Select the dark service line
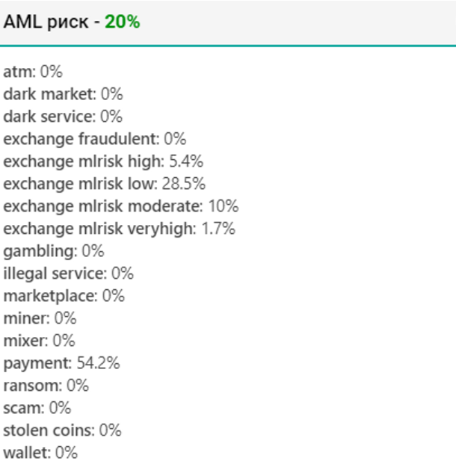 63,117
